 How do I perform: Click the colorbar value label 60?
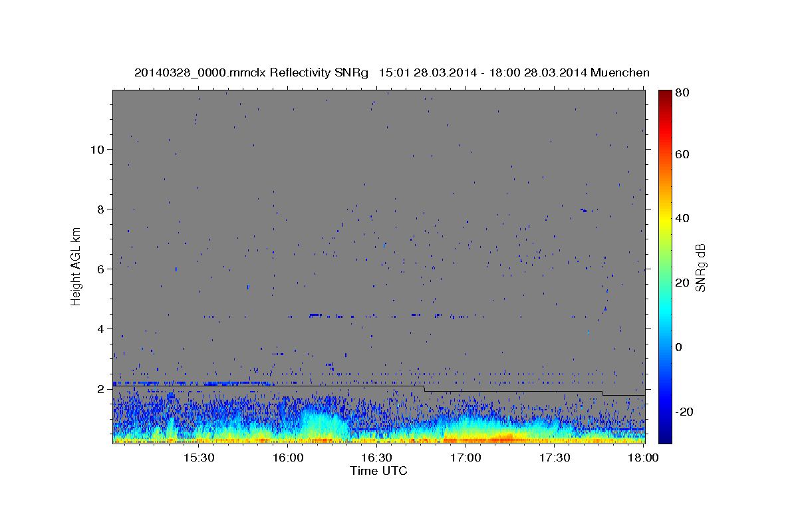(682, 154)
